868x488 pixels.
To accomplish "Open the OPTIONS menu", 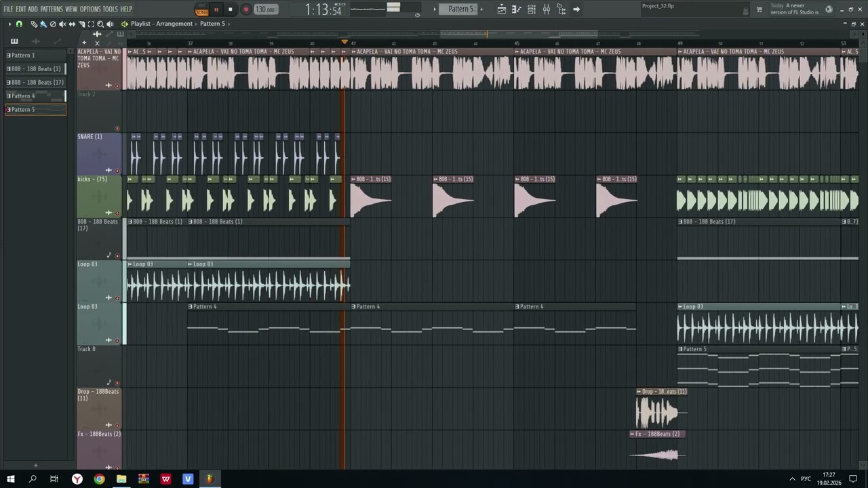I will 90,9.
